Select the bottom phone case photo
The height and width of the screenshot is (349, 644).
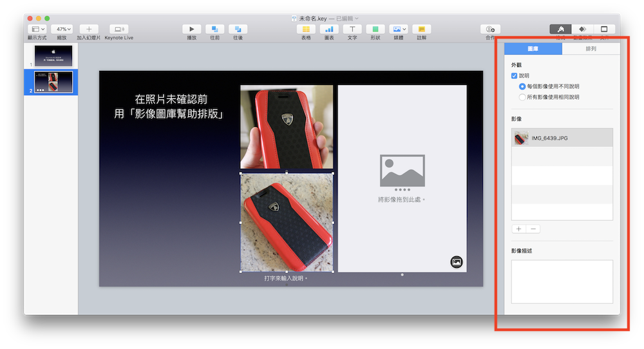[287, 222]
